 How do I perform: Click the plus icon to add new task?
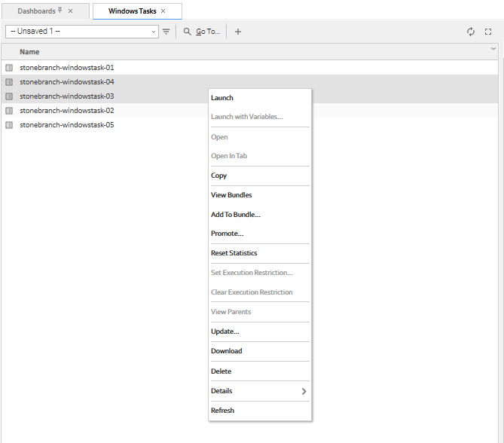point(238,32)
